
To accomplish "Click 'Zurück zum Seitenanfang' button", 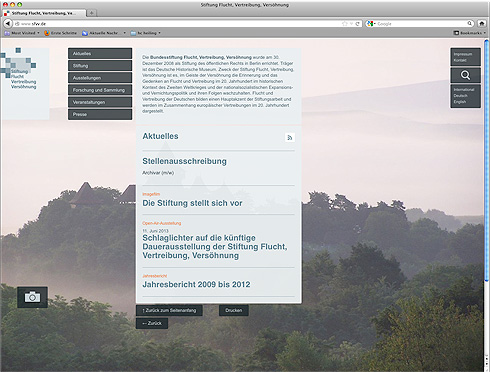I will (169, 310).
